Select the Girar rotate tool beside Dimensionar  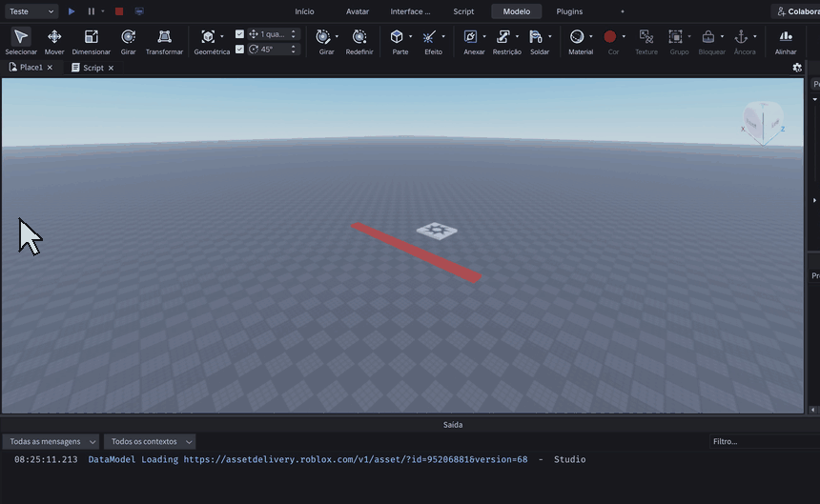pos(128,41)
